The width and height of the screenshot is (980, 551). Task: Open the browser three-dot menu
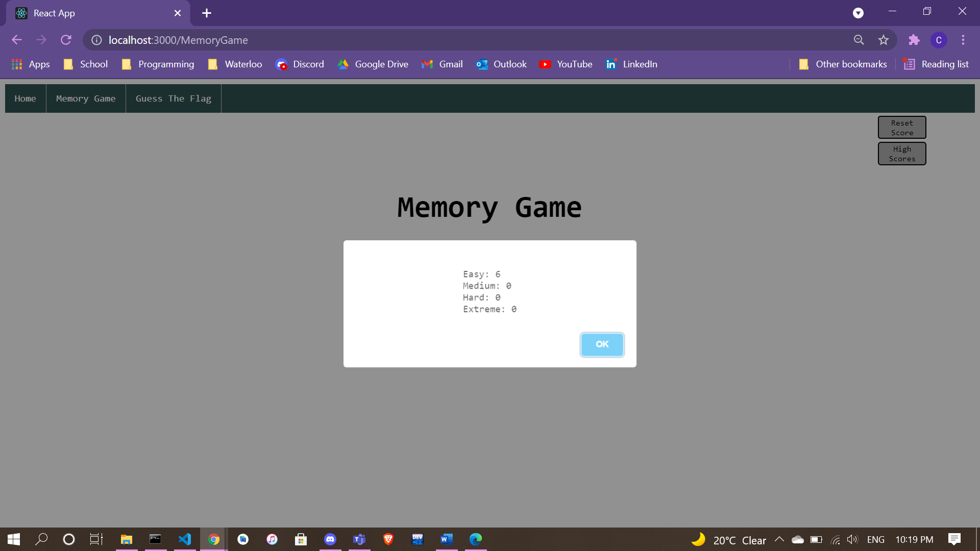963,40
